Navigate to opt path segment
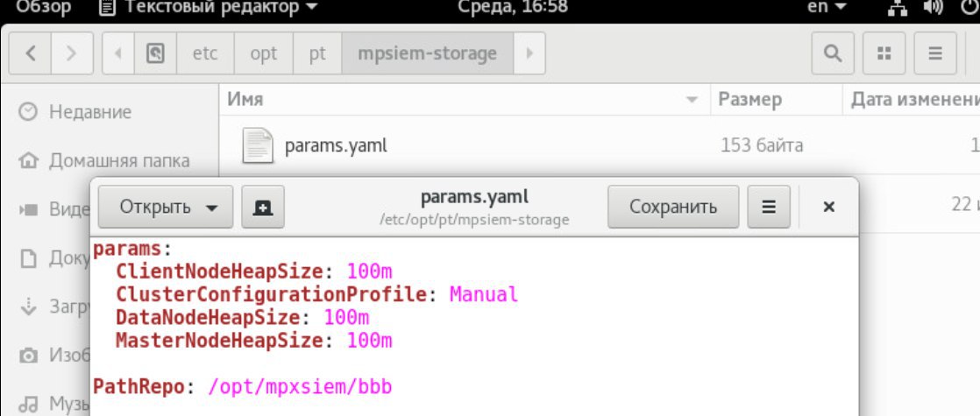 tap(263, 53)
